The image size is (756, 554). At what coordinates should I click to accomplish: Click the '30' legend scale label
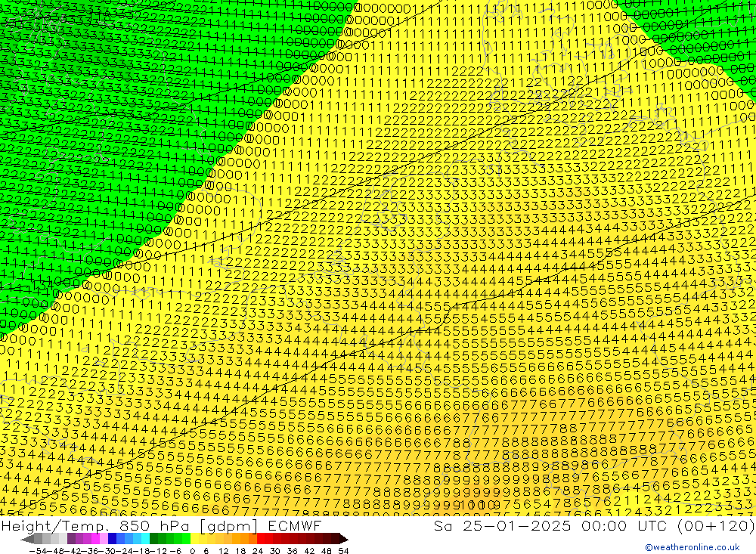(275, 551)
